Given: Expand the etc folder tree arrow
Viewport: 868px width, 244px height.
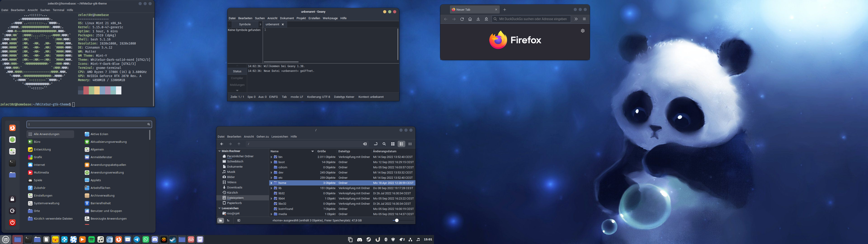Looking at the screenshot, I should click(x=271, y=178).
